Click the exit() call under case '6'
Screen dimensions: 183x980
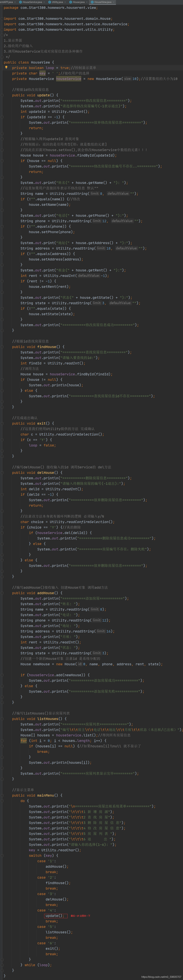click(x=53, y=949)
